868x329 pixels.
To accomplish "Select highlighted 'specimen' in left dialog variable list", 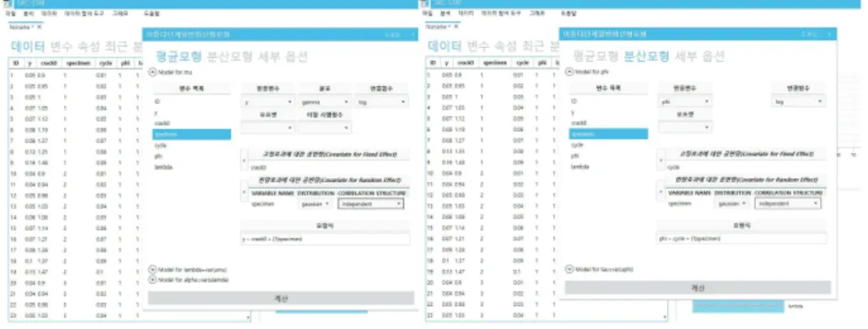I will tap(191, 134).
